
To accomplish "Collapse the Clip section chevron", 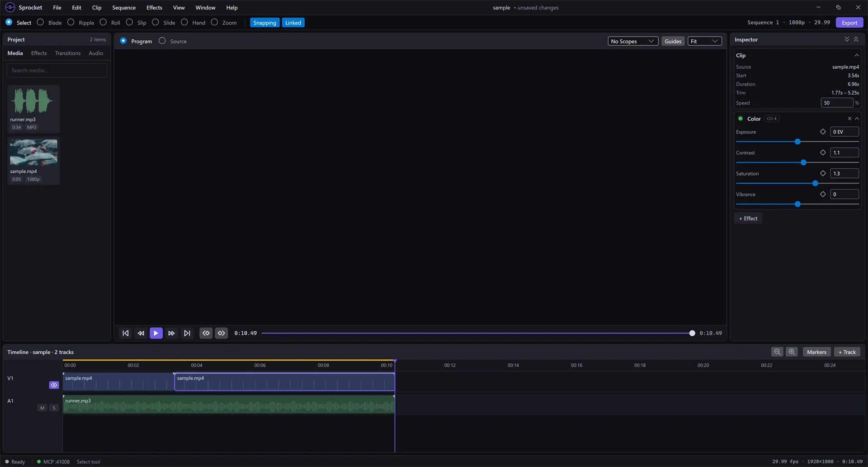I will tap(857, 55).
